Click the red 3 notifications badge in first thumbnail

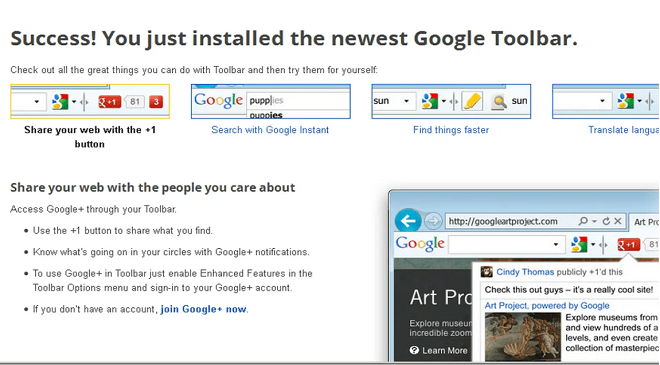click(x=156, y=101)
